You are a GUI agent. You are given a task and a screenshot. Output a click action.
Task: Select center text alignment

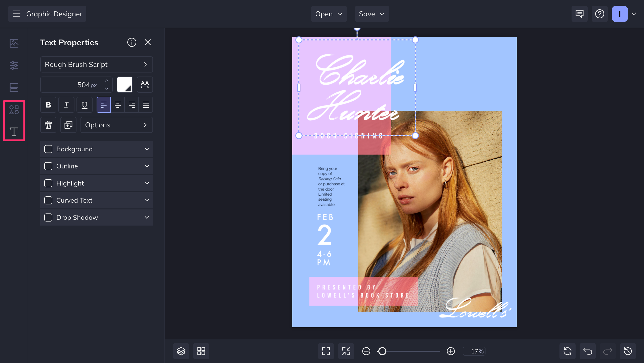tap(117, 105)
